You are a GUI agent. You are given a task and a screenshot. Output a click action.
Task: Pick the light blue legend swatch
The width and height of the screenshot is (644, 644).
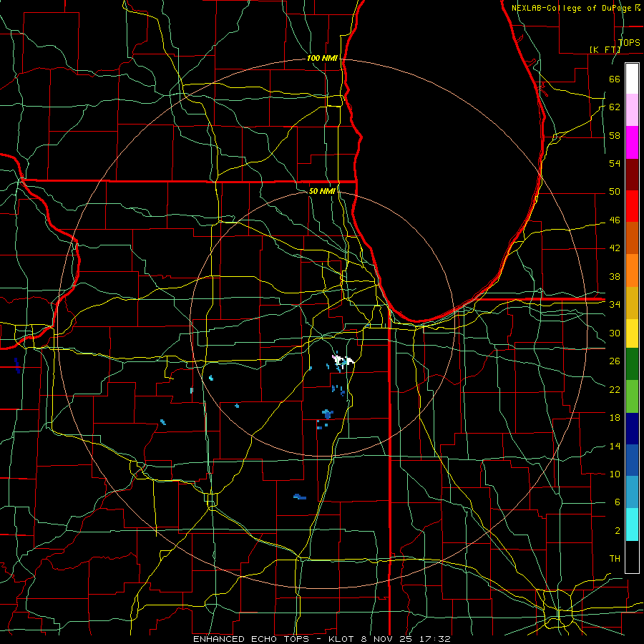pos(632,492)
